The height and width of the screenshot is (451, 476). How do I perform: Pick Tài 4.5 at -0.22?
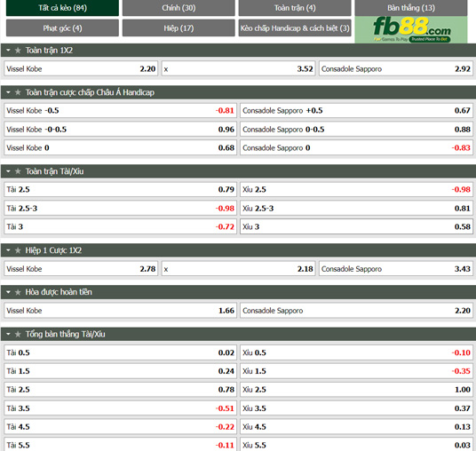pyautogui.click(x=120, y=427)
